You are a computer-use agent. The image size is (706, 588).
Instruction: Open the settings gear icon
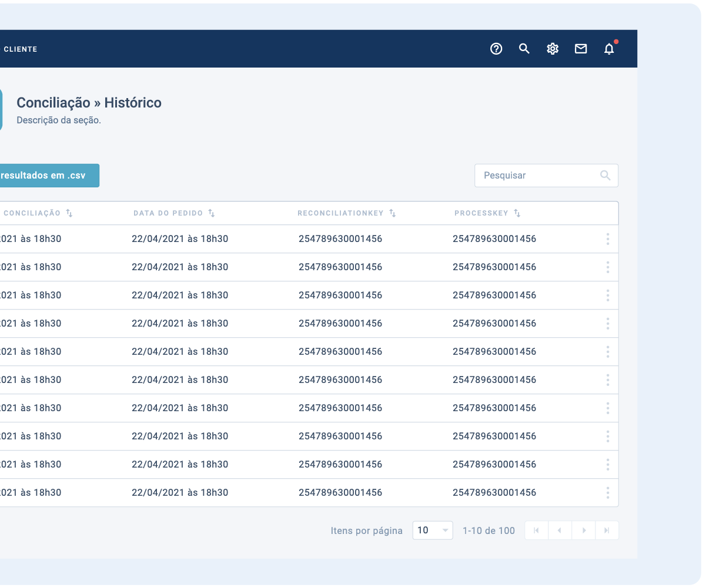[x=553, y=49]
